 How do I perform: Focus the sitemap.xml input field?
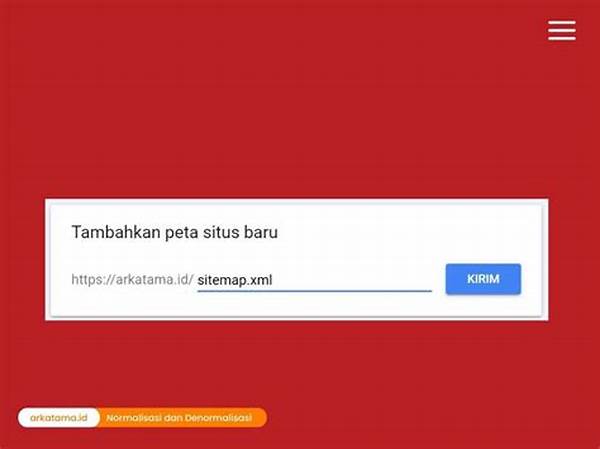[x=314, y=281]
